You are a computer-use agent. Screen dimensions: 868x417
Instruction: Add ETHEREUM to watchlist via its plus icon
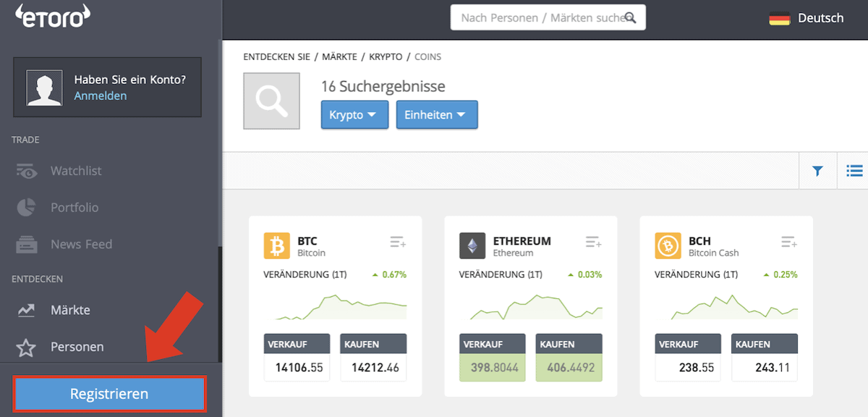pos(592,242)
